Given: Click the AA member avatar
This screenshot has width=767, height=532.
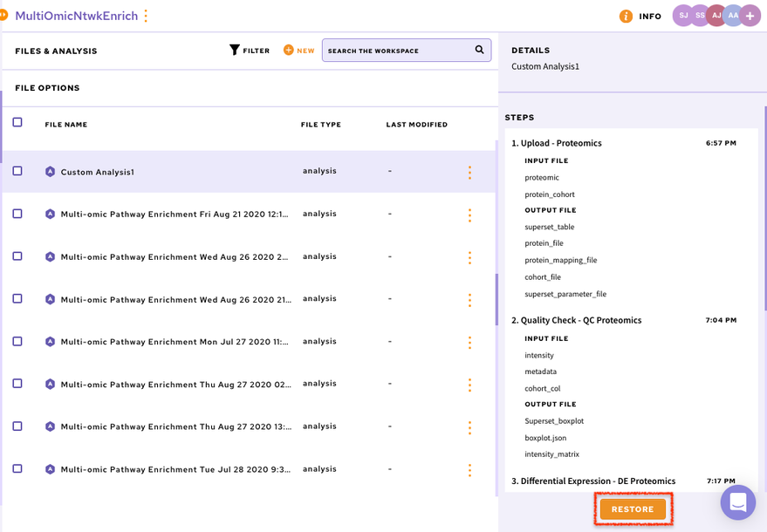Looking at the screenshot, I should (x=733, y=16).
